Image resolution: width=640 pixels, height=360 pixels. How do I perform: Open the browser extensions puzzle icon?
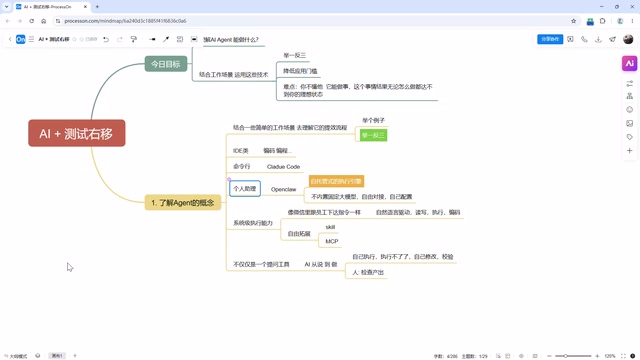point(603,21)
